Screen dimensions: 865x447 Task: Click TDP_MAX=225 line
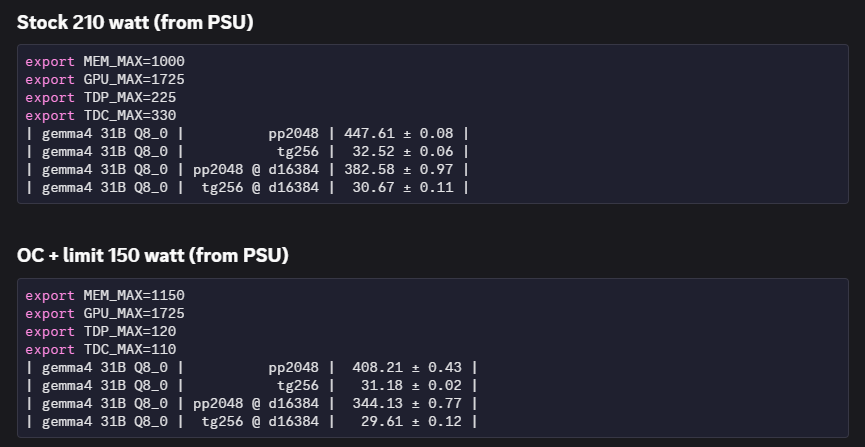pyautogui.click(x=101, y=97)
